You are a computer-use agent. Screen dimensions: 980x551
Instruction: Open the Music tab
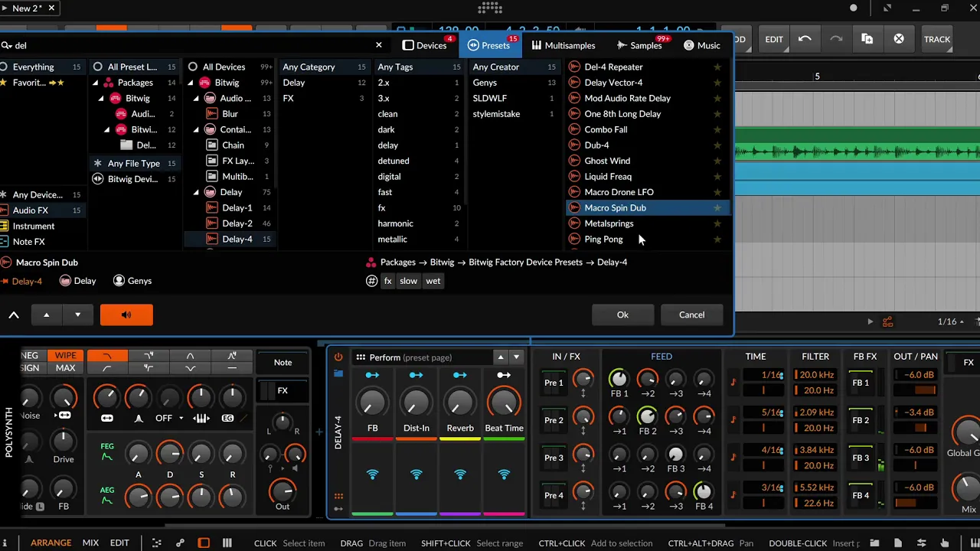coord(702,45)
